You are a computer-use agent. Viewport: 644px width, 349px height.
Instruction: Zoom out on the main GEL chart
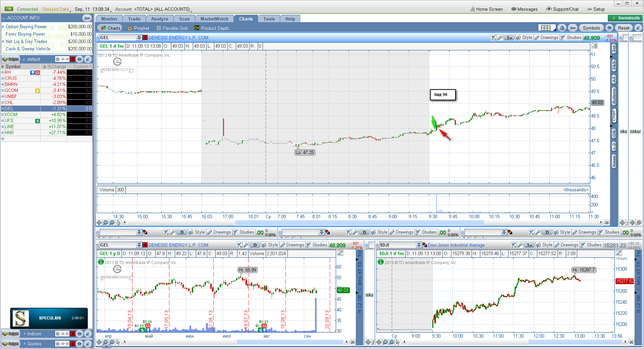click(x=112, y=222)
